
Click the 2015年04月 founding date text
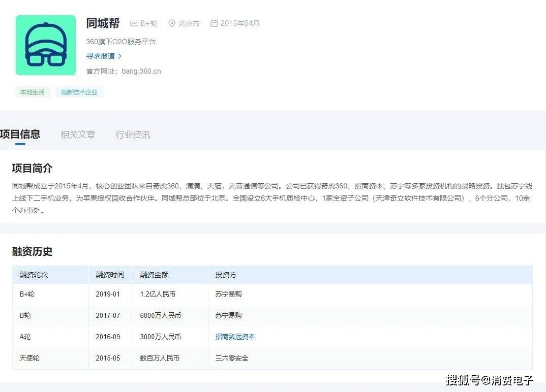coord(240,23)
